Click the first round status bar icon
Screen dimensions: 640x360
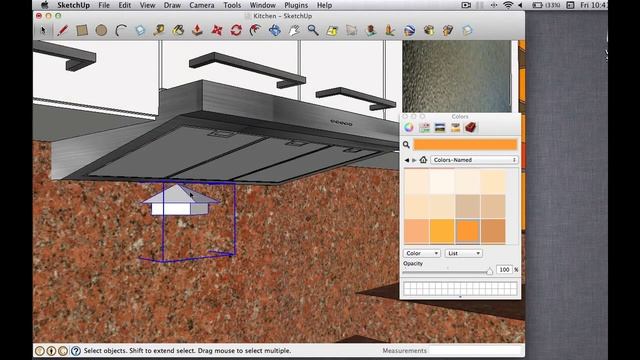(x=40, y=351)
